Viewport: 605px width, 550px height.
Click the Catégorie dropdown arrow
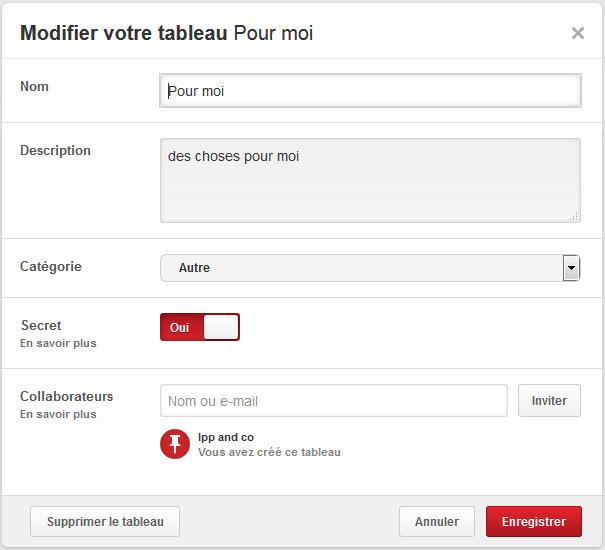[571, 268]
